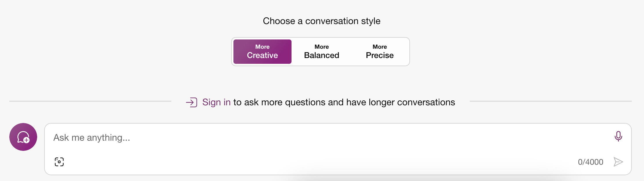Click the word Balanced in style selector
Image resolution: width=644 pixels, height=181 pixels.
coord(321,55)
